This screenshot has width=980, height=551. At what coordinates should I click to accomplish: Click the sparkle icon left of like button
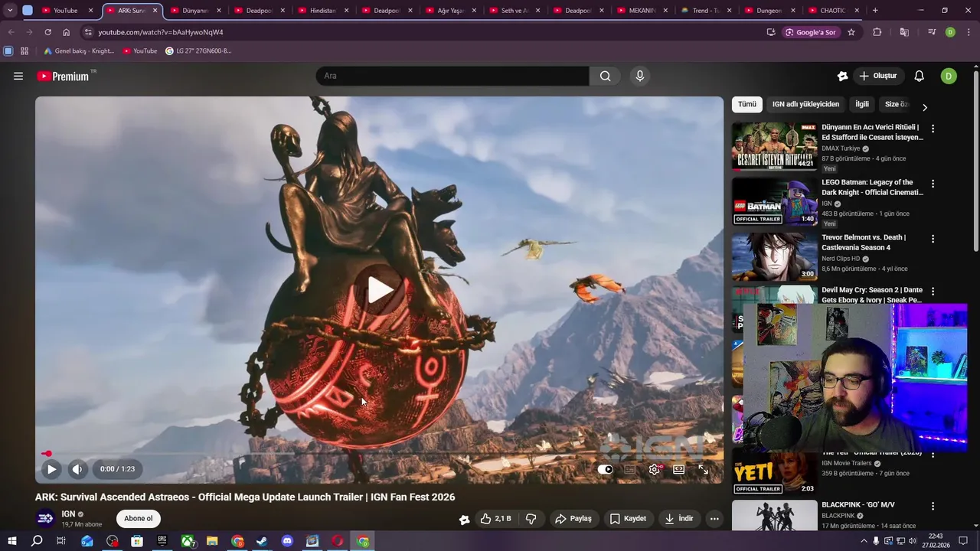(x=464, y=519)
